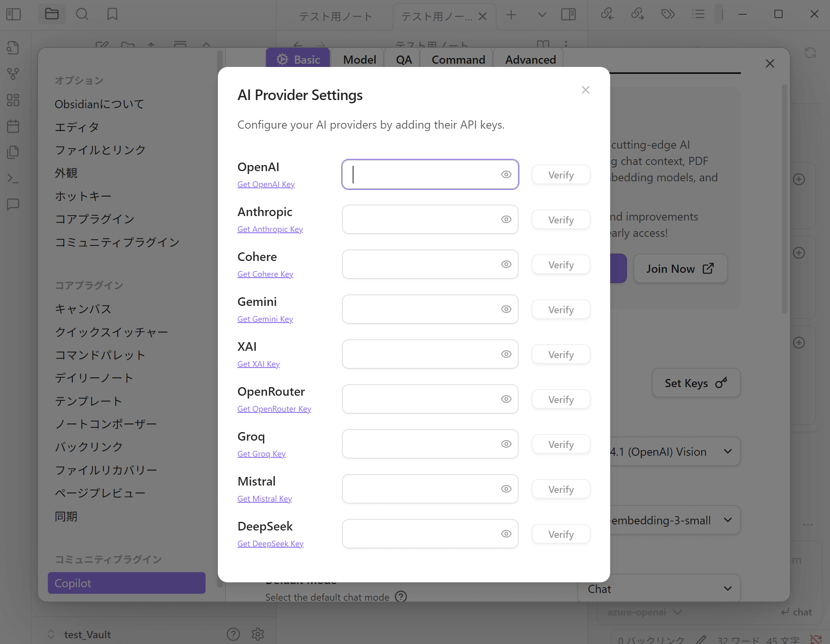Viewport: 830px width, 644px height.
Task: Open daily note calendar icon
Action: tap(13, 126)
